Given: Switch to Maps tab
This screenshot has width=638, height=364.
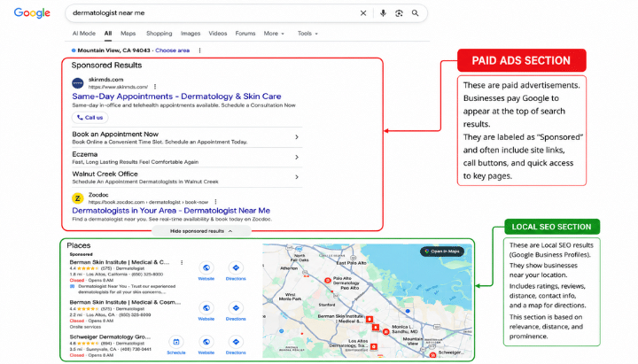Looking at the screenshot, I should pyautogui.click(x=128, y=34).
